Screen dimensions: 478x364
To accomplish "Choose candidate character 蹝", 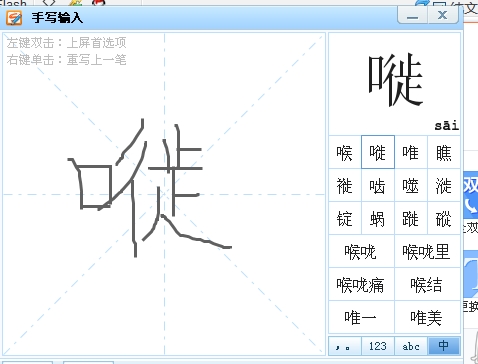I will point(411,218).
